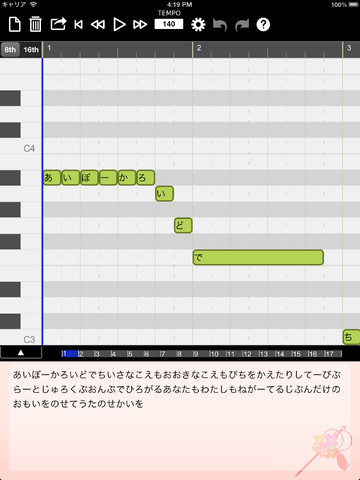The image size is (360, 480).
Task: Select the note labeled ー
Action: [x=108, y=178]
